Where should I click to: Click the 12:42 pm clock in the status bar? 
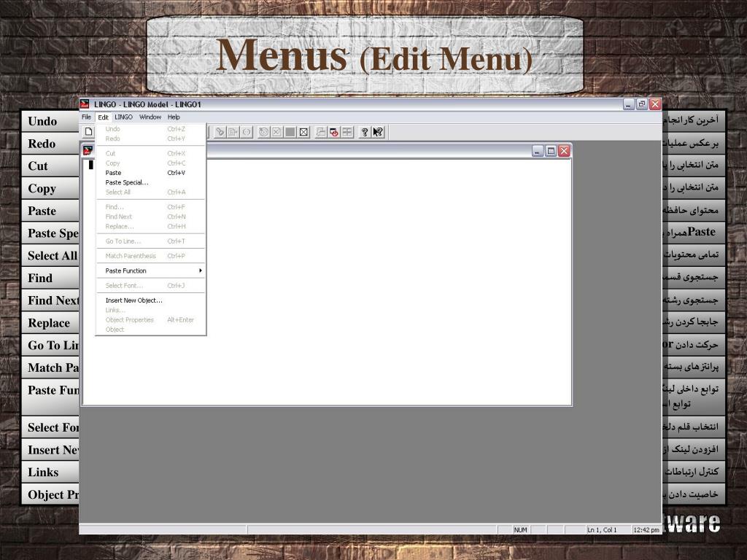pyautogui.click(x=646, y=529)
